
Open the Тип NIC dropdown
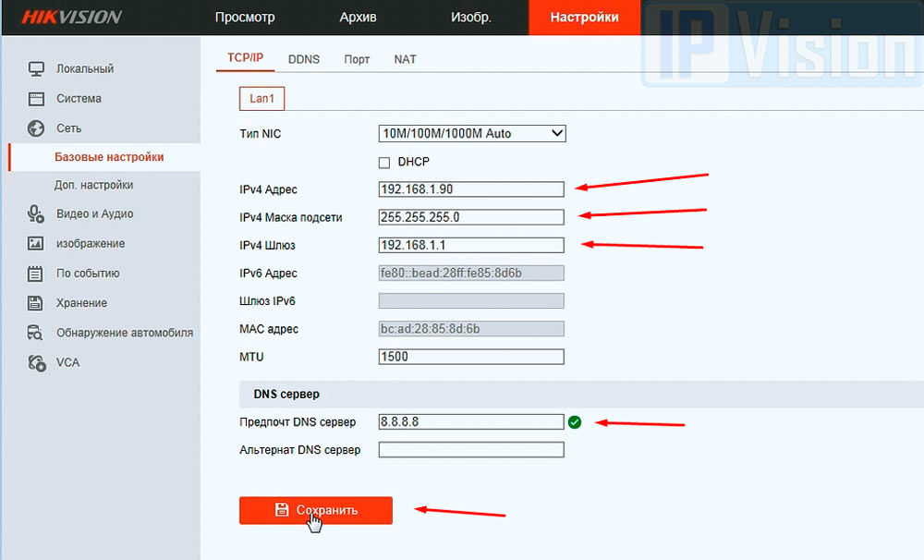(x=472, y=133)
